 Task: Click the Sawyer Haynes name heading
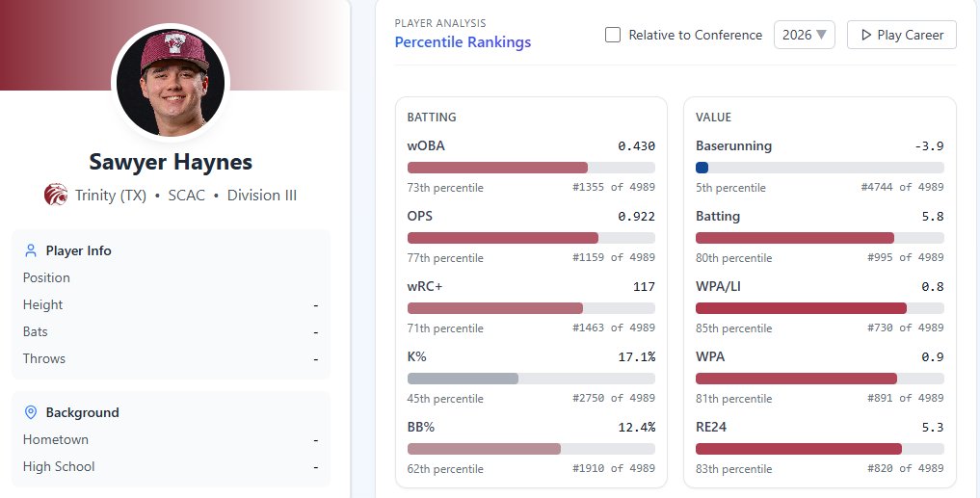[171, 162]
